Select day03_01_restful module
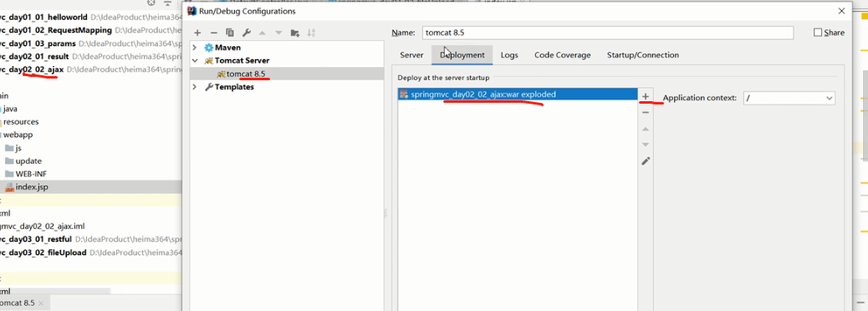This screenshot has height=311, width=868. (x=36, y=240)
